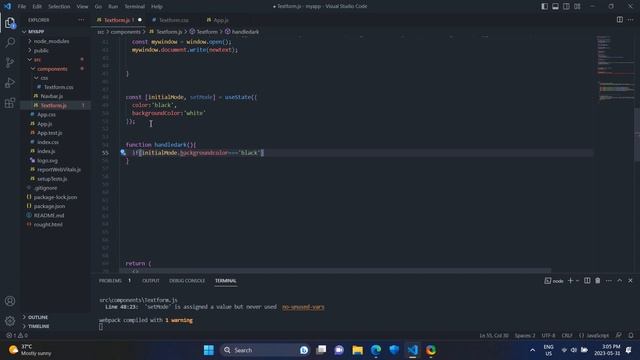Open Microsoft Edge from taskbar

(x=376, y=350)
